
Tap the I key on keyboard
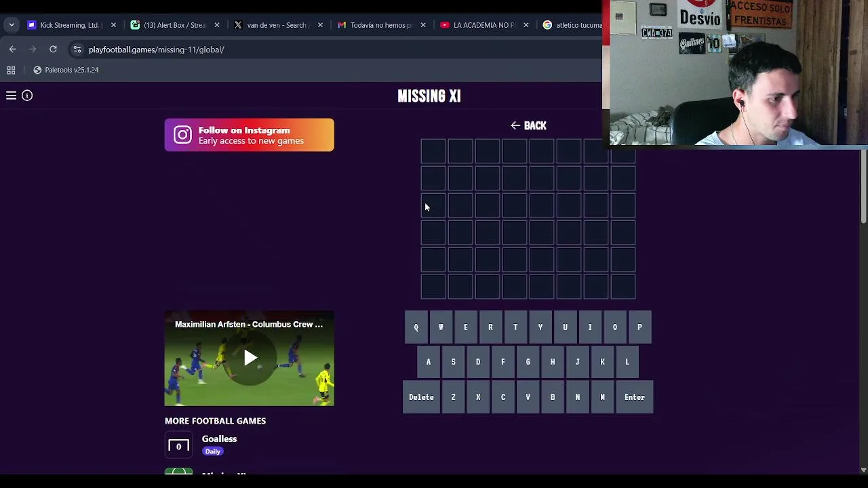[590, 327]
